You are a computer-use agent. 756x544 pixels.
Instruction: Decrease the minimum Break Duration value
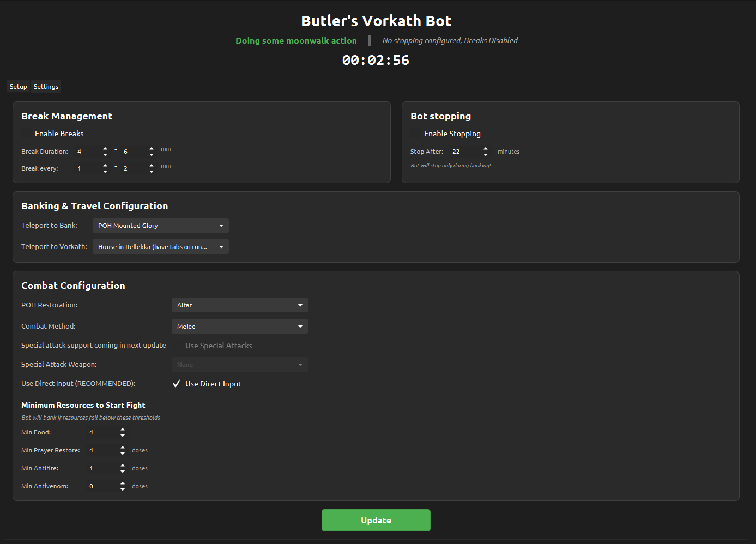pos(105,155)
